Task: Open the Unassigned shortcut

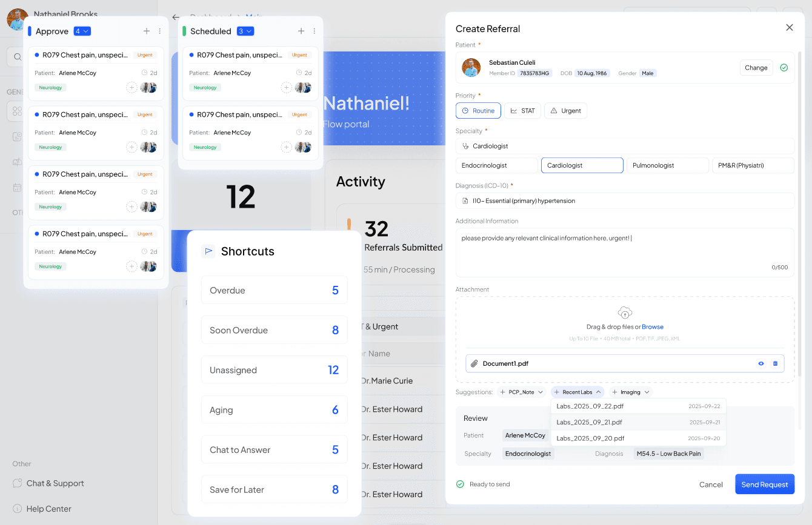Action: click(274, 370)
